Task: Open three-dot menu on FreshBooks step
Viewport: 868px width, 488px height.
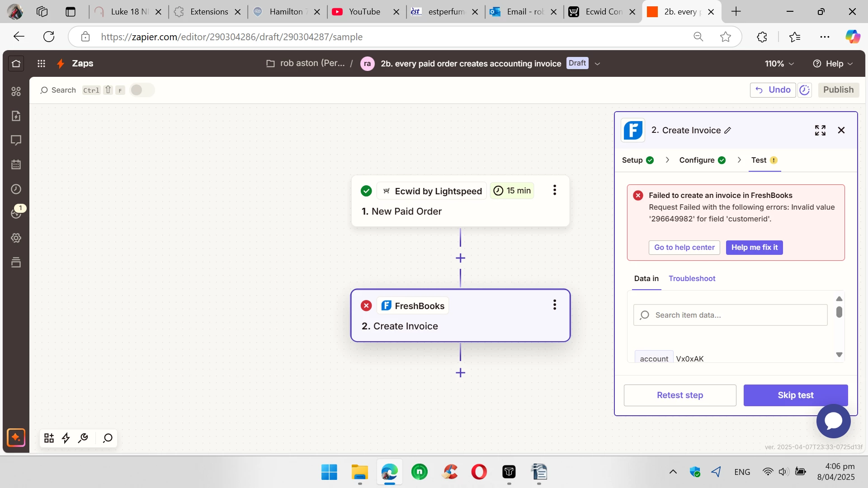Action: coord(554,305)
